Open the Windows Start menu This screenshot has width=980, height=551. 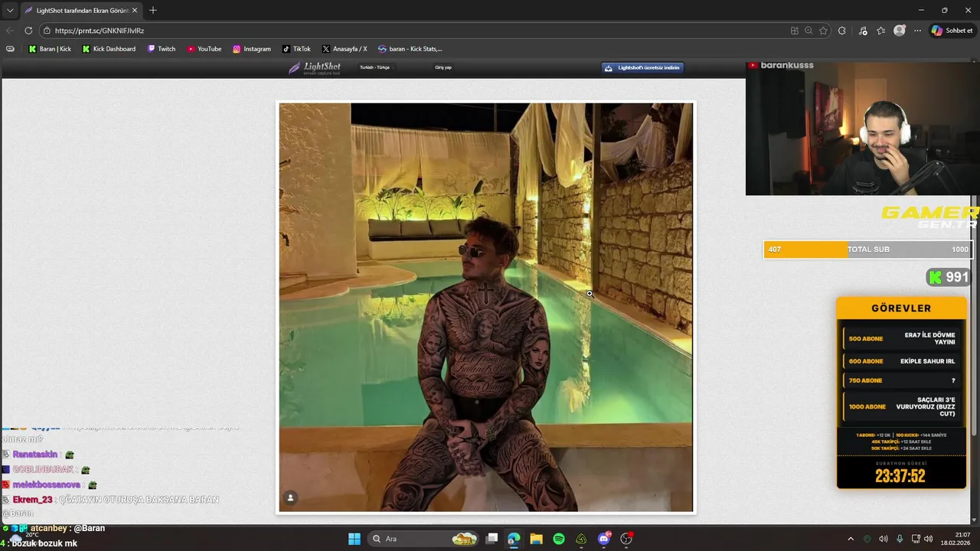(x=354, y=539)
